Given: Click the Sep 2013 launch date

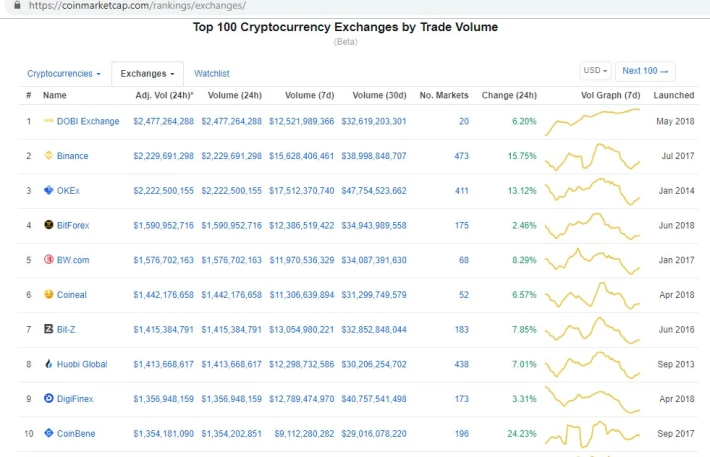Looking at the screenshot, I should [x=676, y=364].
